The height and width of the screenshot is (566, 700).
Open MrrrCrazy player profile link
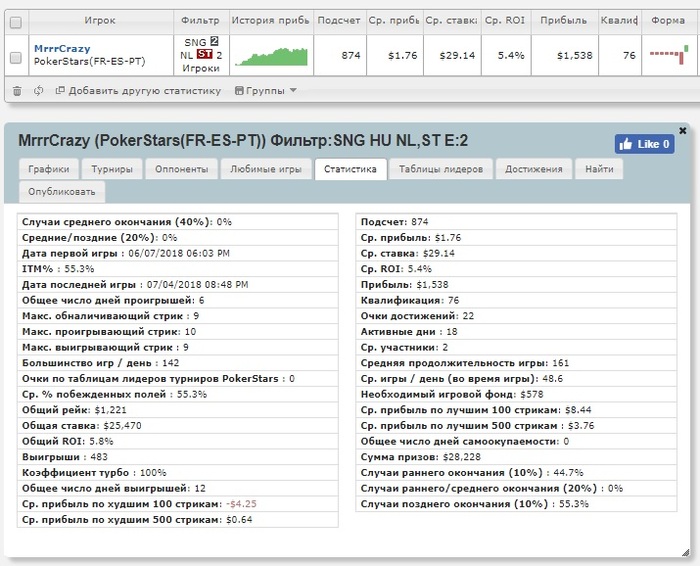click(62, 48)
